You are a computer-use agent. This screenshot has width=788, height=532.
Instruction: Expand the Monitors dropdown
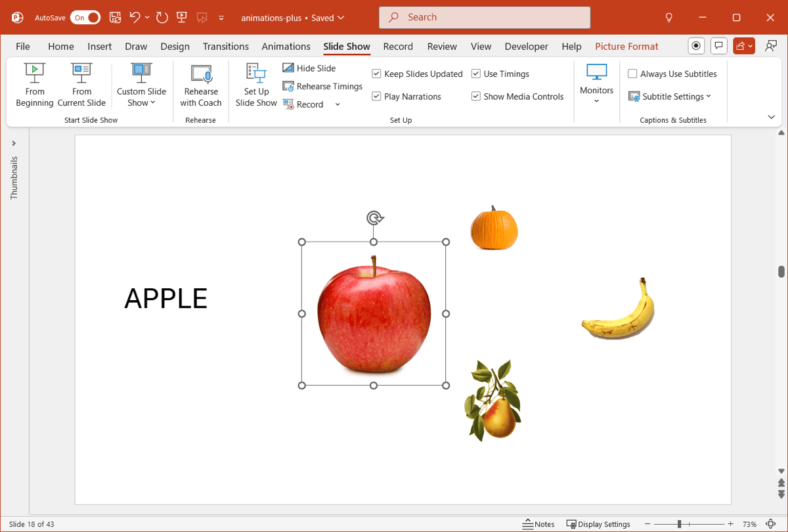coord(596,85)
